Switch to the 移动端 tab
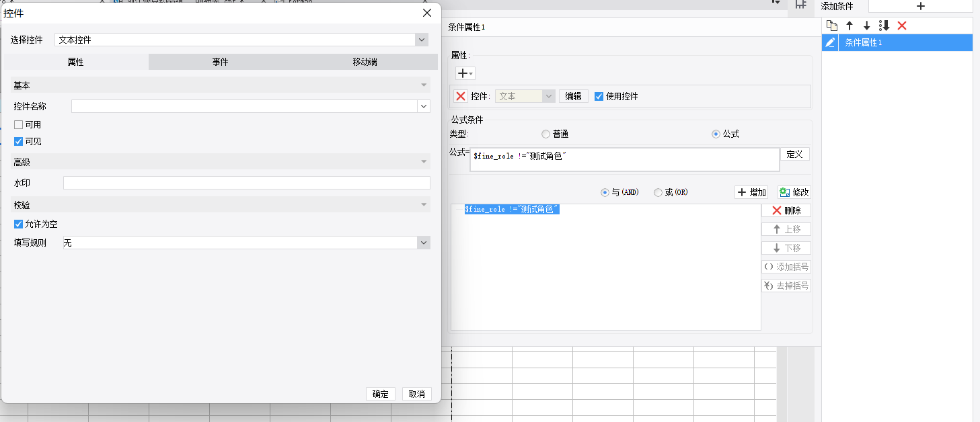 point(365,62)
